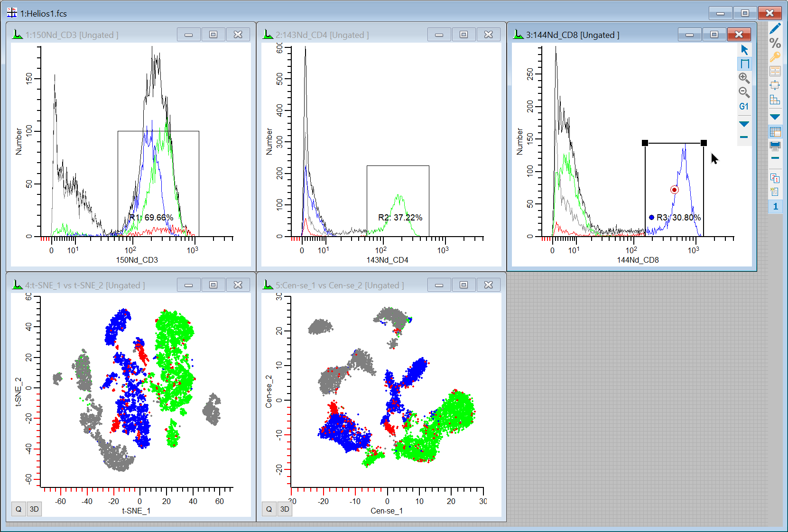The width and height of the screenshot is (788, 532).
Task: Open the main sidebar dropdown arrow
Action: (x=775, y=117)
